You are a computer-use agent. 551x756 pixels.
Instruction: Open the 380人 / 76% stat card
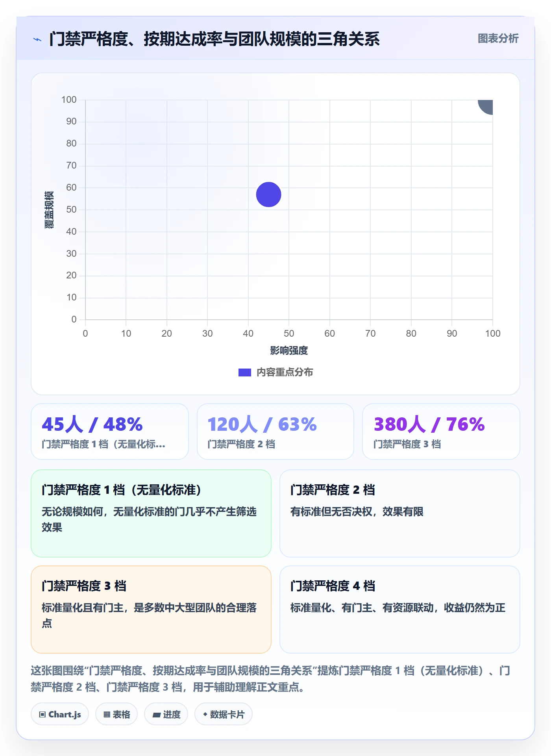441,432
